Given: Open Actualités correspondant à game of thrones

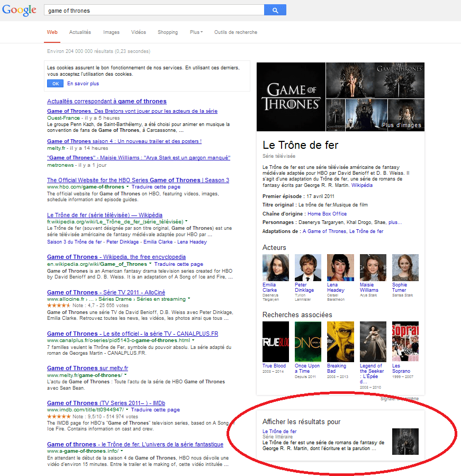Looking at the screenshot, I should click(x=107, y=101).
